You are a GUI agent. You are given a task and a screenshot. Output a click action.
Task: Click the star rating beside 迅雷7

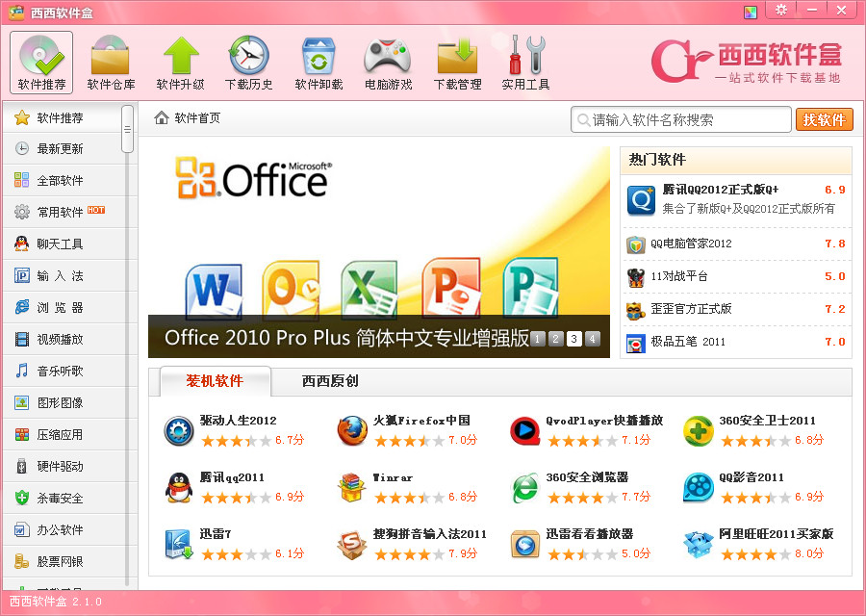(x=235, y=554)
